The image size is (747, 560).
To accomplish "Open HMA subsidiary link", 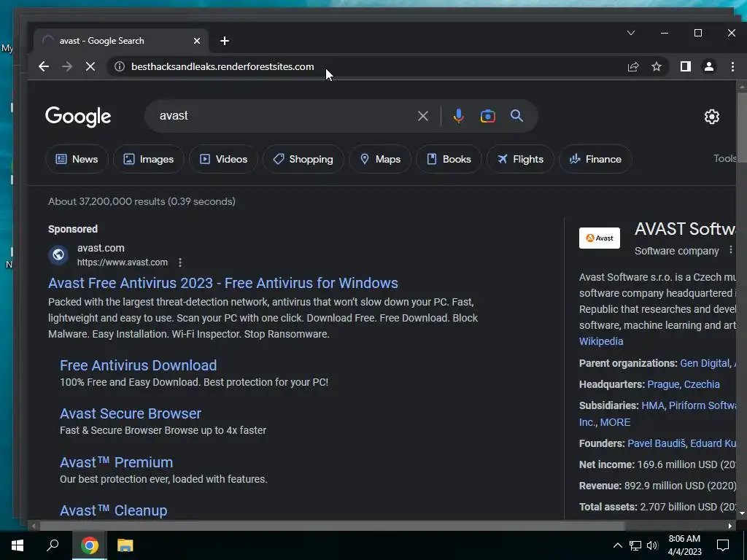I will pyautogui.click(x=653, y=405).
